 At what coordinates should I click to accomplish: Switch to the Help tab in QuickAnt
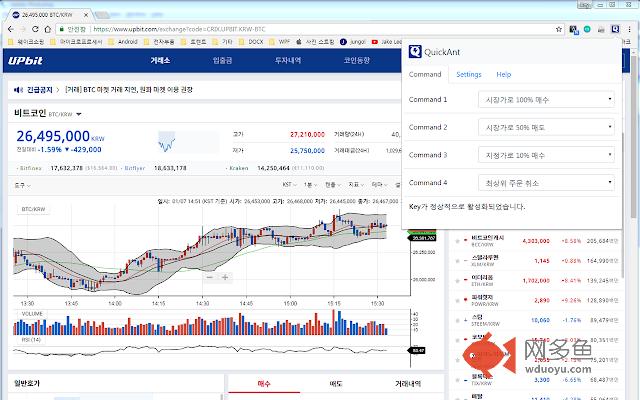[x=504, y=74]
